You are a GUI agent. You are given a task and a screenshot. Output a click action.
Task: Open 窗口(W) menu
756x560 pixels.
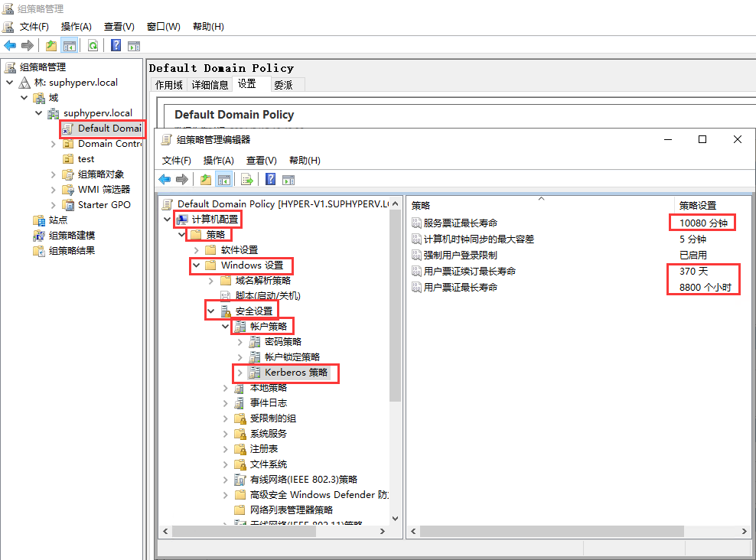point(164,27)
